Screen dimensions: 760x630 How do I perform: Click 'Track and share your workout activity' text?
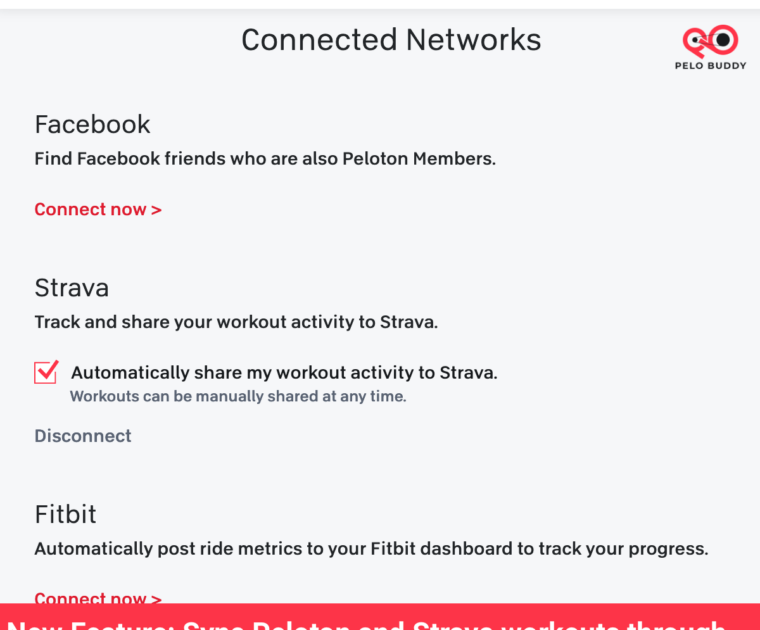pos(236,323)
